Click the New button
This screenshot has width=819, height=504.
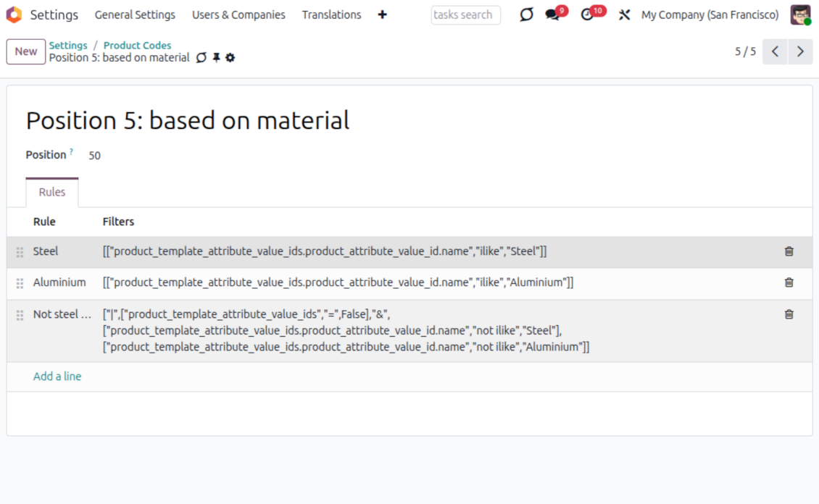tap(26, 51)
